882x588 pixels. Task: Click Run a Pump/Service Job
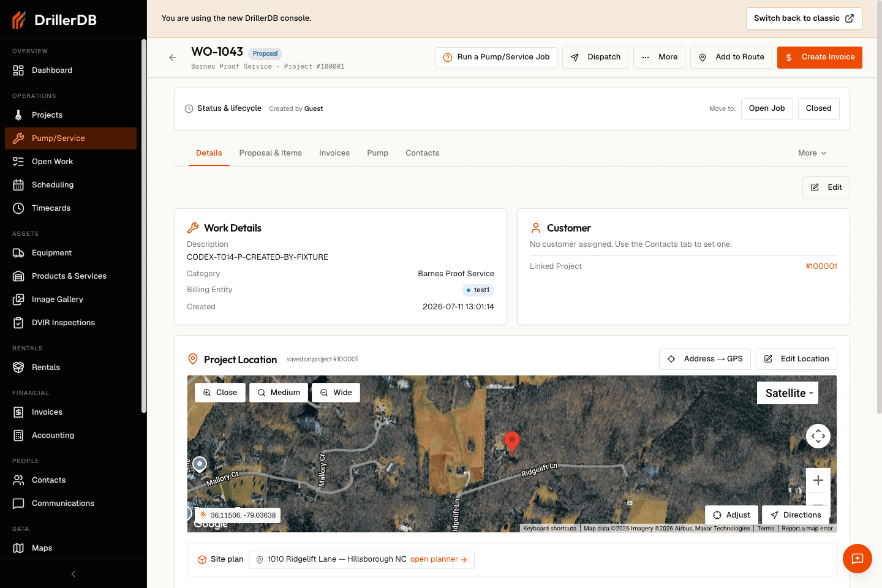pos(496,57)
